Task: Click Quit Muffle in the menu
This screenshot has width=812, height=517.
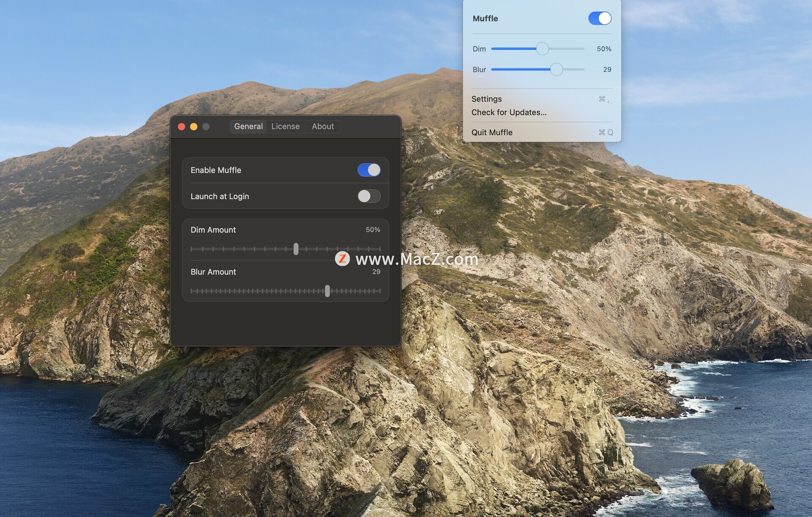Action: click(x=492, y=132)
